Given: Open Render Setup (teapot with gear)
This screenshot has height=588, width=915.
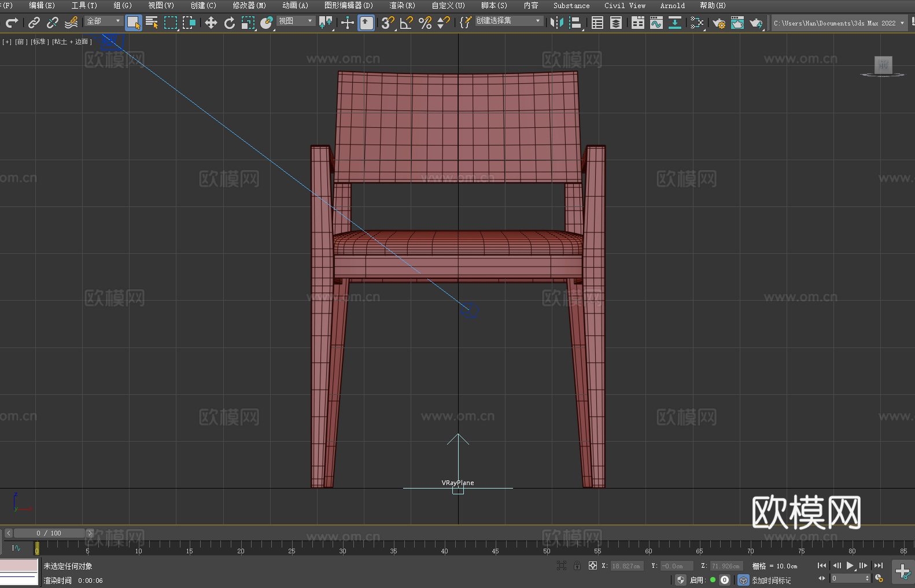Looking at the screenshot, I should (x=719, y=23).
